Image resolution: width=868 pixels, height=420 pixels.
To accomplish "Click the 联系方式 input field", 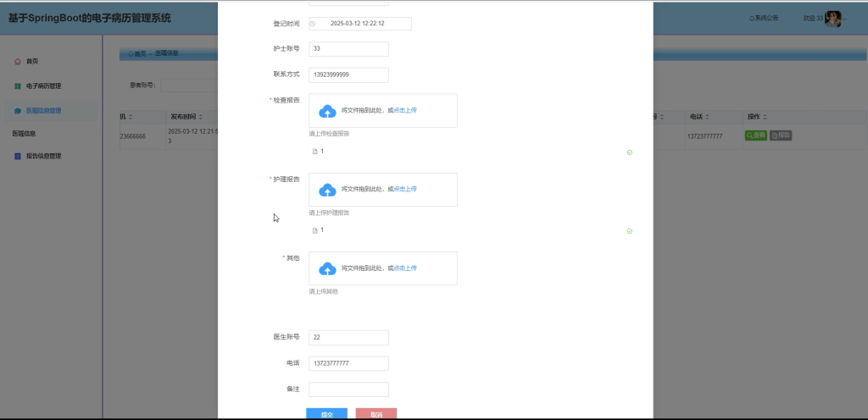I will [348, 75].
